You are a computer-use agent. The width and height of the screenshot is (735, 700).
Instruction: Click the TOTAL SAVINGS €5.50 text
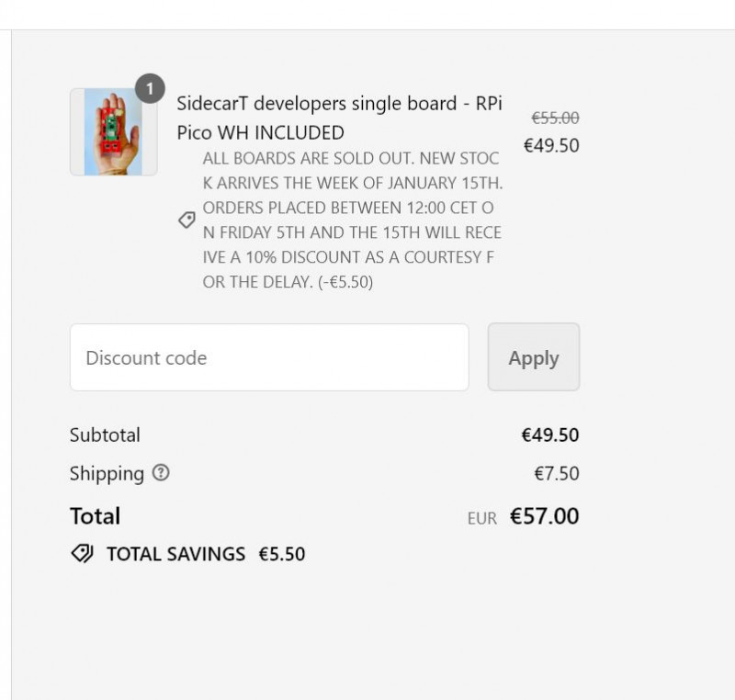pos(204,553)
